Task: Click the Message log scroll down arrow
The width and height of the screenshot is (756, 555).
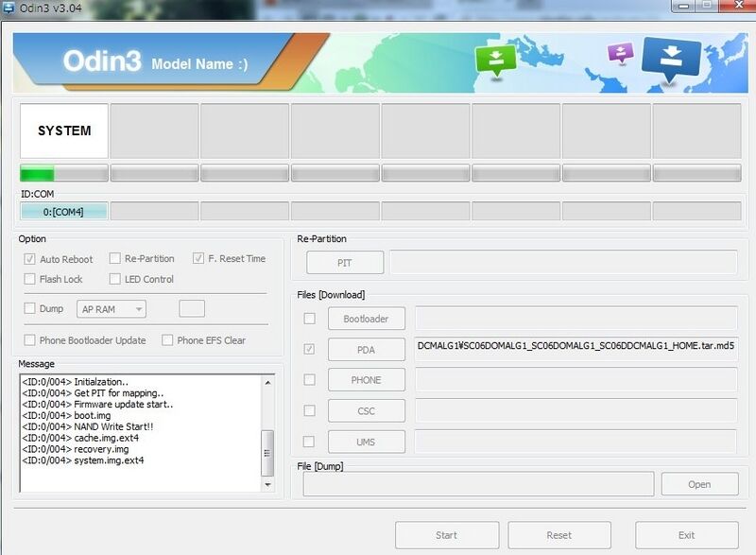Action: (267, 485)
